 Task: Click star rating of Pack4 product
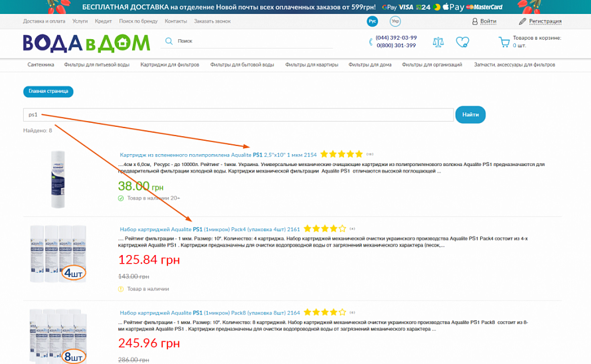[325, 228]
